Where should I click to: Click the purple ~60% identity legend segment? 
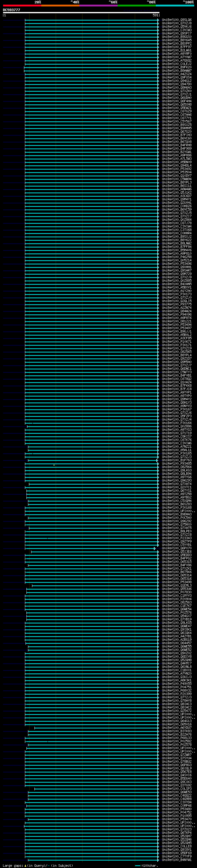tap(99, 6)
